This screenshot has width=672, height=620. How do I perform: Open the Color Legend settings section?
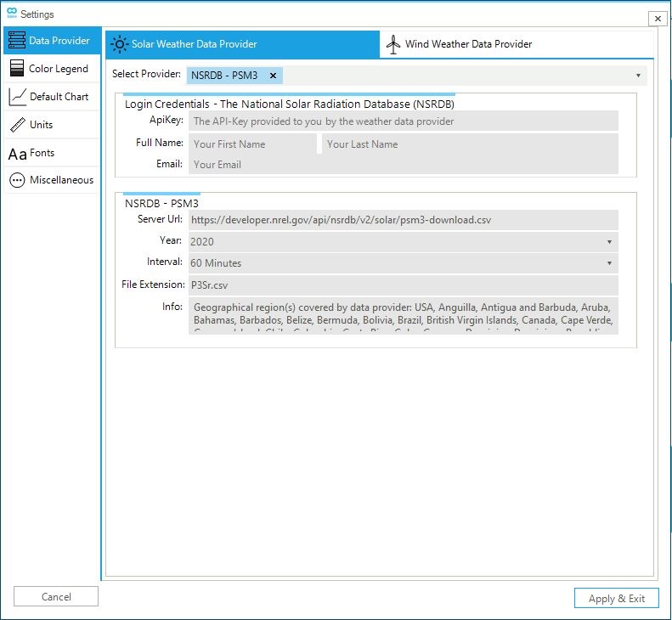(x=53, y=69)
